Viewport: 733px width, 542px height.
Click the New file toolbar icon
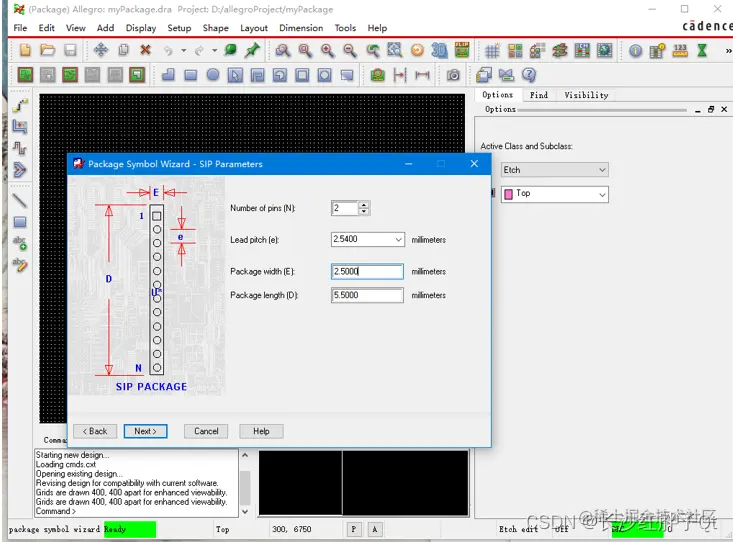[x=25, y=50]
